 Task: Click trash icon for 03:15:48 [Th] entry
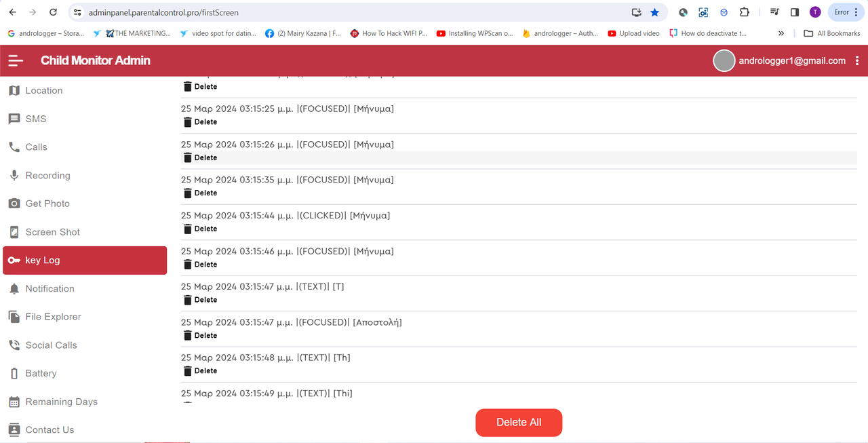coord(188,371)
